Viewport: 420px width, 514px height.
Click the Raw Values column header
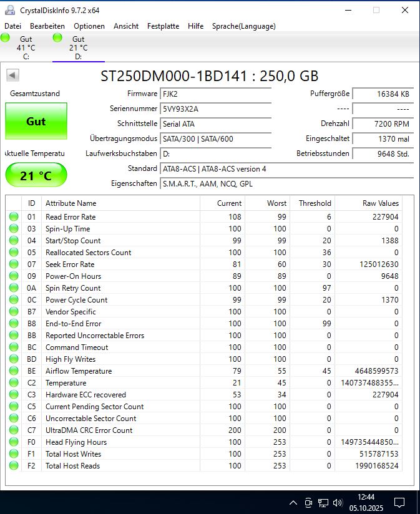tap(369, 203)
